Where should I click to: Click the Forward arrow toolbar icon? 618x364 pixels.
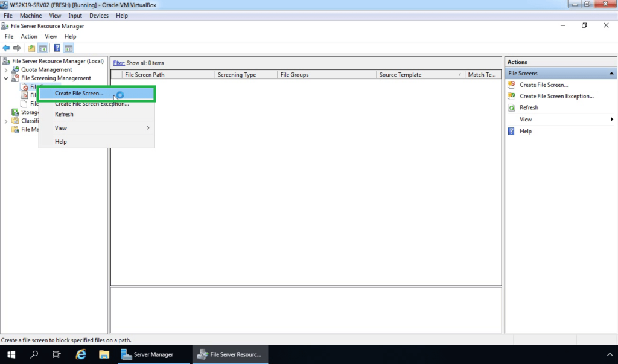[x=17, y=48]
